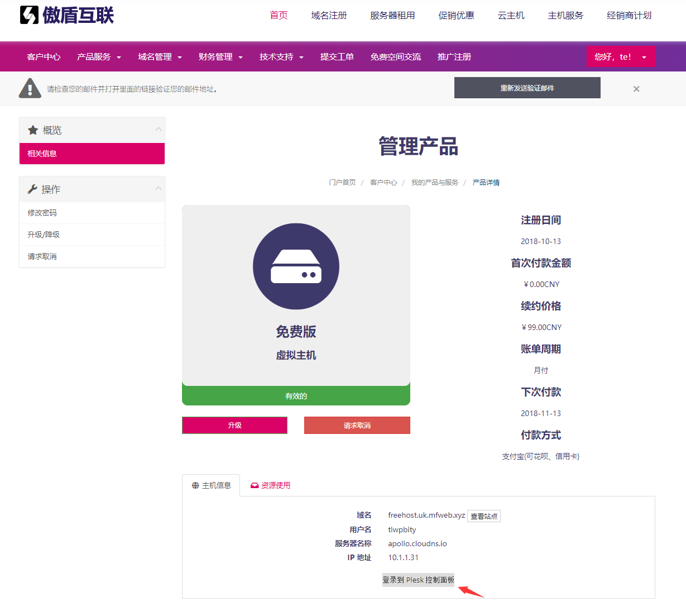Screen dimensions: 686x616
Task: Click the drive icon on 资源使用 tab
Action: click(x=255, y=485)
